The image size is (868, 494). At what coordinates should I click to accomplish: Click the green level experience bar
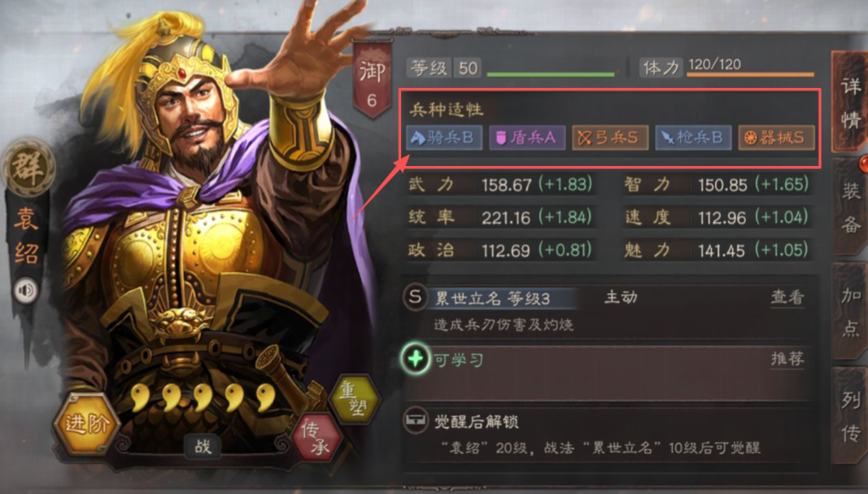pyautogui.click(x=551, y=74)
